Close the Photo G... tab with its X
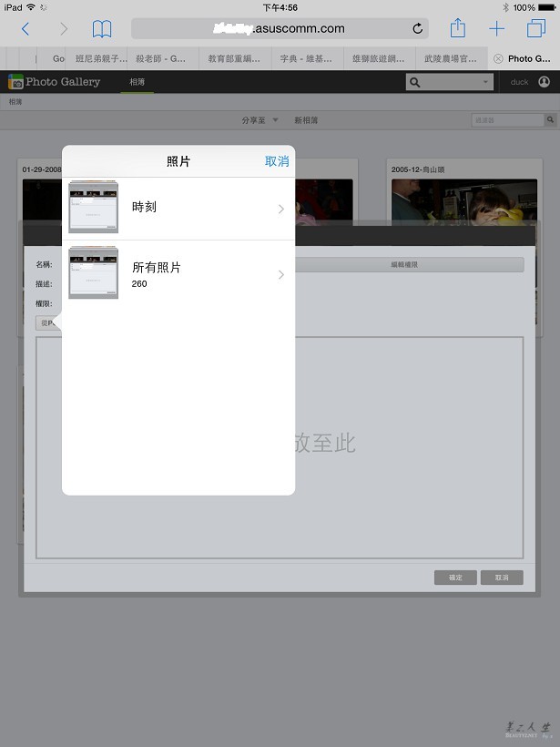 tap(498, 58)
